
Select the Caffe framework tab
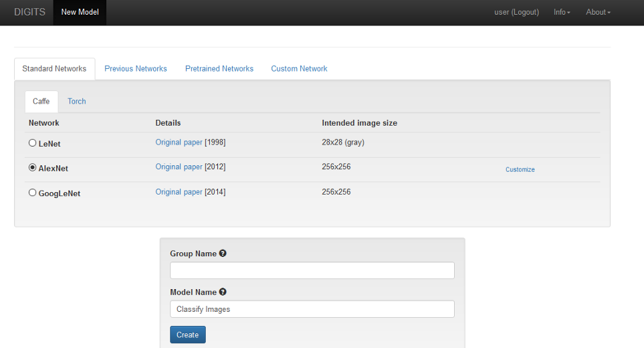pos(41,101)
